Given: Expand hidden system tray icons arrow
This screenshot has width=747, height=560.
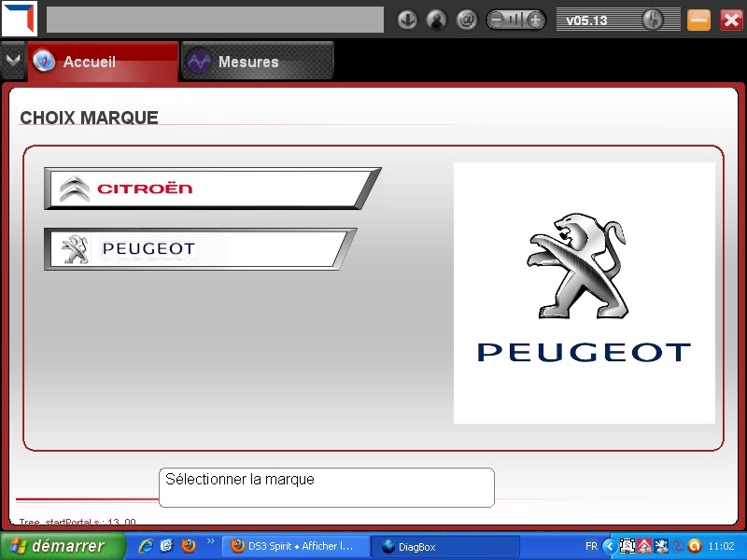Looking at the screenshot, I should (610, 546).
